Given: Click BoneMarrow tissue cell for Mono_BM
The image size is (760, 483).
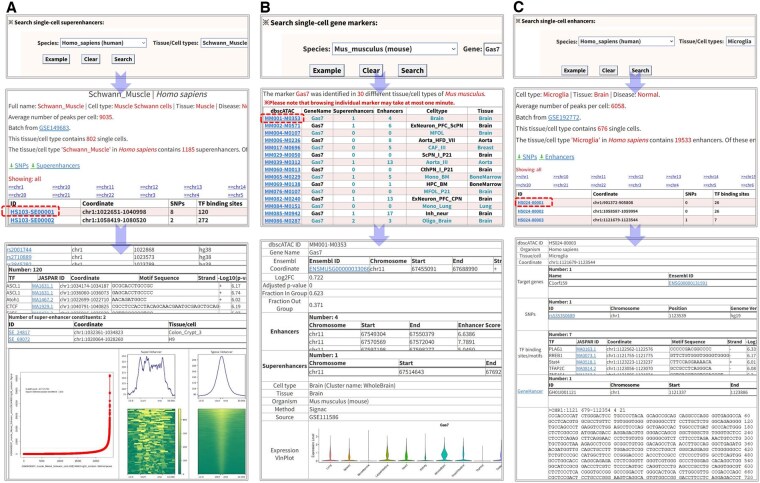Looking at the screenshot, I should coord(485,177).
